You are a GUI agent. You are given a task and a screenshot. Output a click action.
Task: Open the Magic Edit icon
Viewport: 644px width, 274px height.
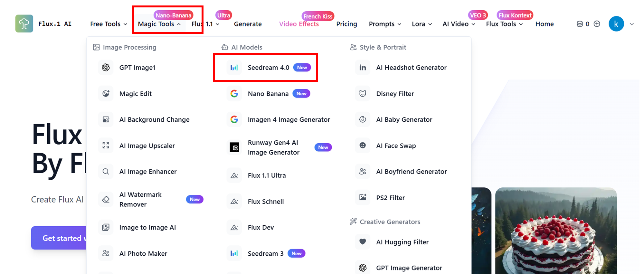click(106, 94)
